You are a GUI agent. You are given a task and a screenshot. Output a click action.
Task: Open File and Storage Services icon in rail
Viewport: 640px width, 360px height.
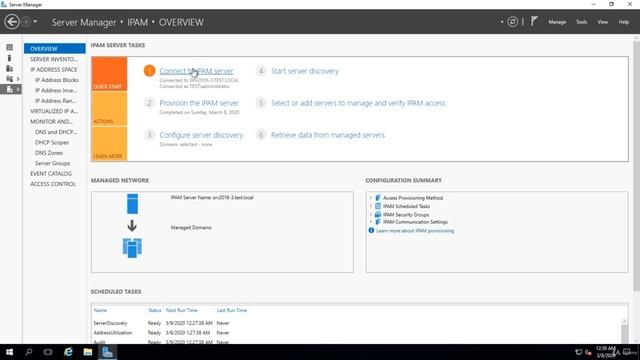tap(9, 79)
